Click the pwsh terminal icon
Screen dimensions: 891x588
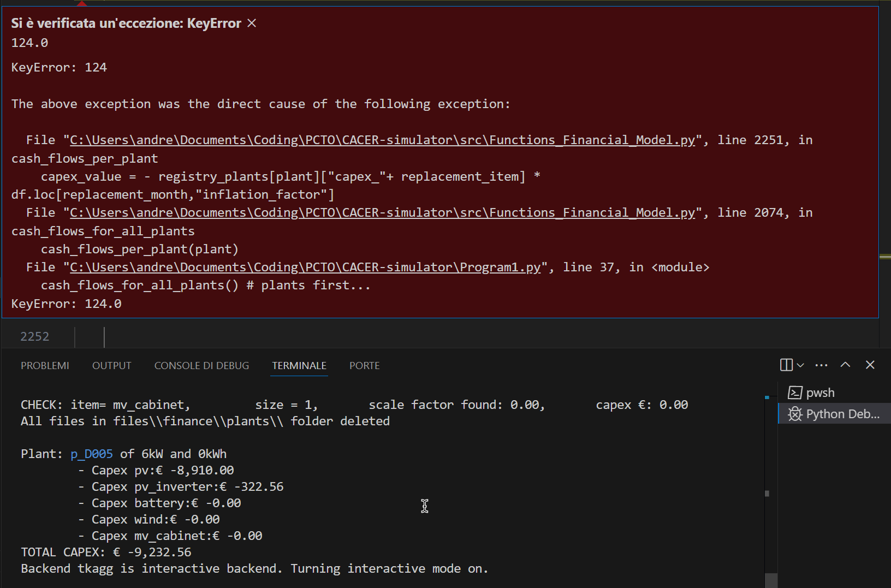[x=795, y=393]
